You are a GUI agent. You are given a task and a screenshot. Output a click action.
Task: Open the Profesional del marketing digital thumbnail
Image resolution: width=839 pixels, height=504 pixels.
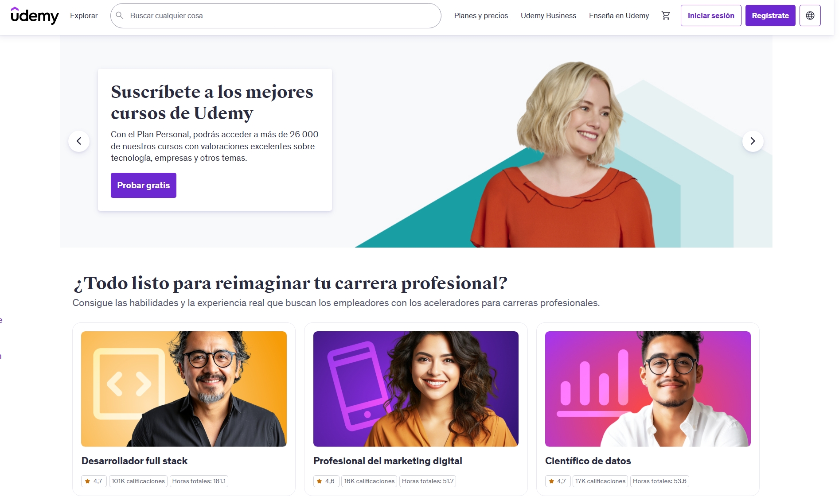pyautogui.click(x=416, y=389)
